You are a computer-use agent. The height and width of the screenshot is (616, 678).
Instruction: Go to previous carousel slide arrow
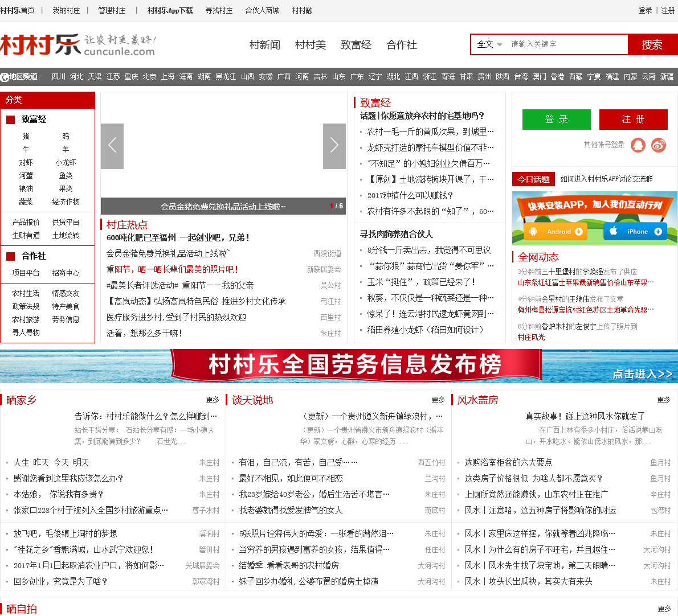[112, 146]
